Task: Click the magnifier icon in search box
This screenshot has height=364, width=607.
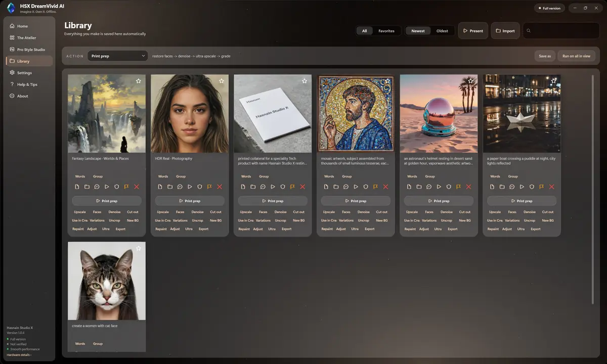Action: (529, 31)
